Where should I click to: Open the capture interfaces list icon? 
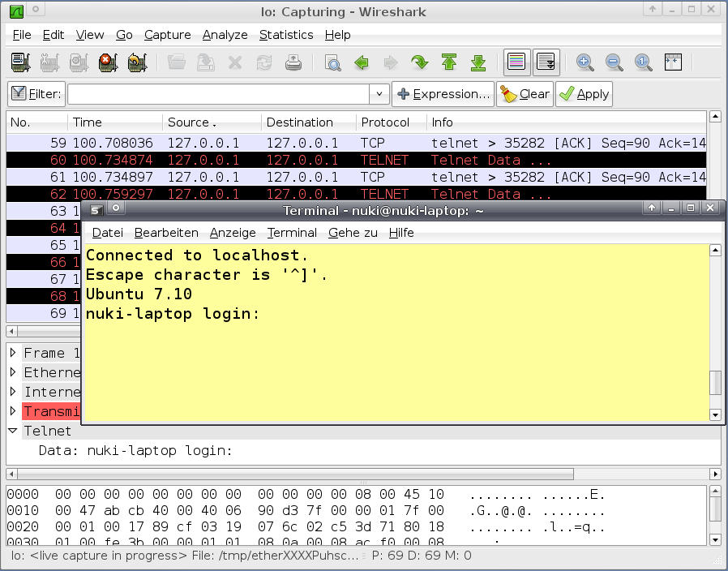click(21, 62)
